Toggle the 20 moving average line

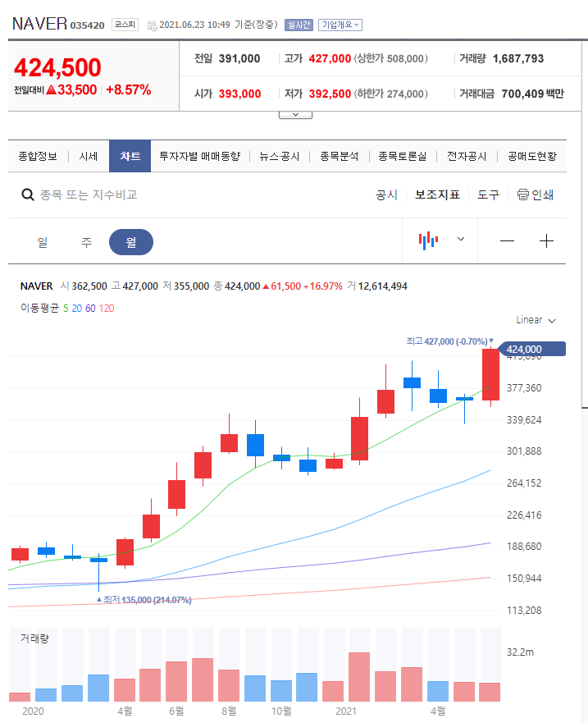[x=77, y=309]
